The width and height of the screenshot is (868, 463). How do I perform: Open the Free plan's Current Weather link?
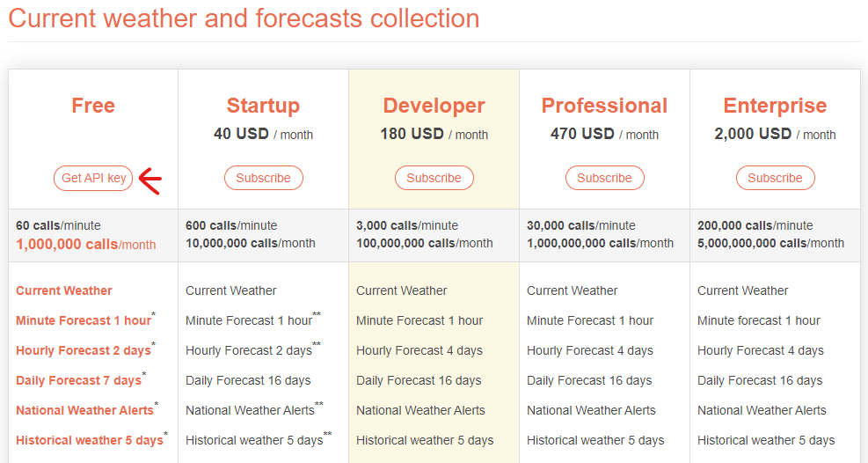pyautogui.click(x=64, y=290)
